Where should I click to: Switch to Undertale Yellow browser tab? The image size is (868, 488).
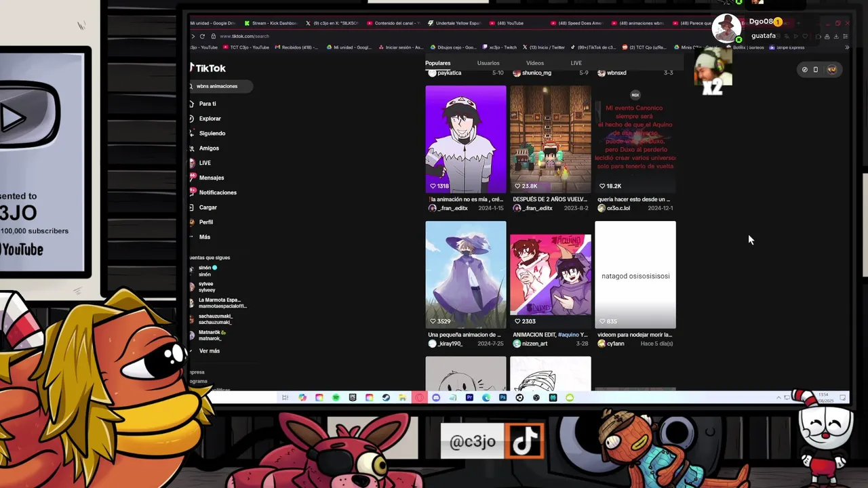click(x=454, y=23)
